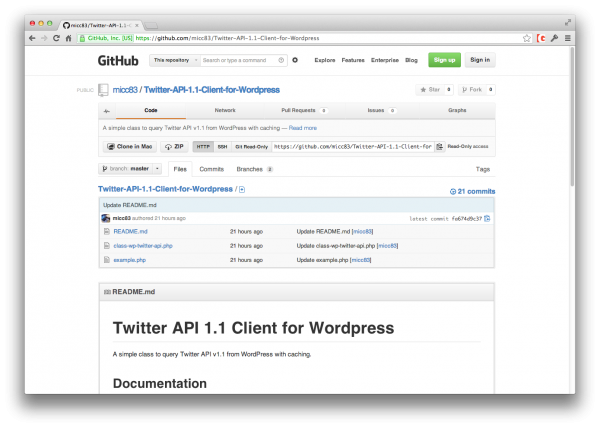Open Enterprise in top navigation
The image size is (600, 428).
[x=385, y=60]
